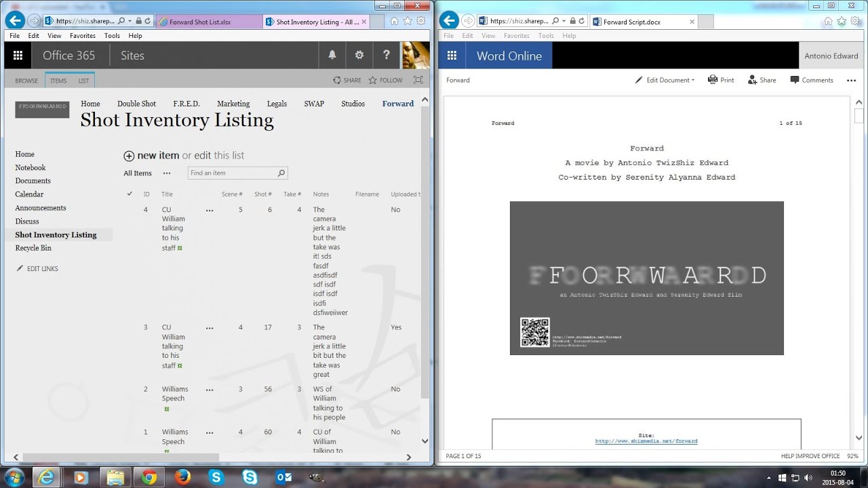The image size is (868, 488).
Task: Open Internet Explorer from taskbar
Action: (x=47, y=477)
